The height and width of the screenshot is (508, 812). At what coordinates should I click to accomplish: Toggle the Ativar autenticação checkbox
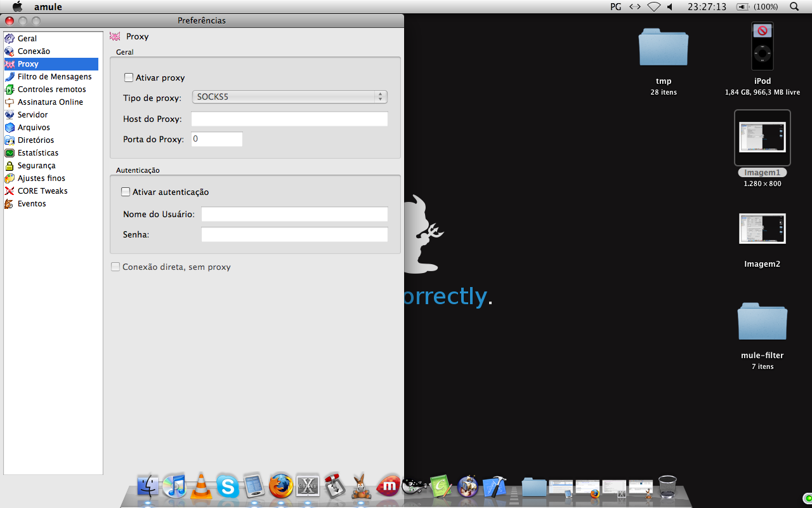pyautogui.click(x=126, y=192)
